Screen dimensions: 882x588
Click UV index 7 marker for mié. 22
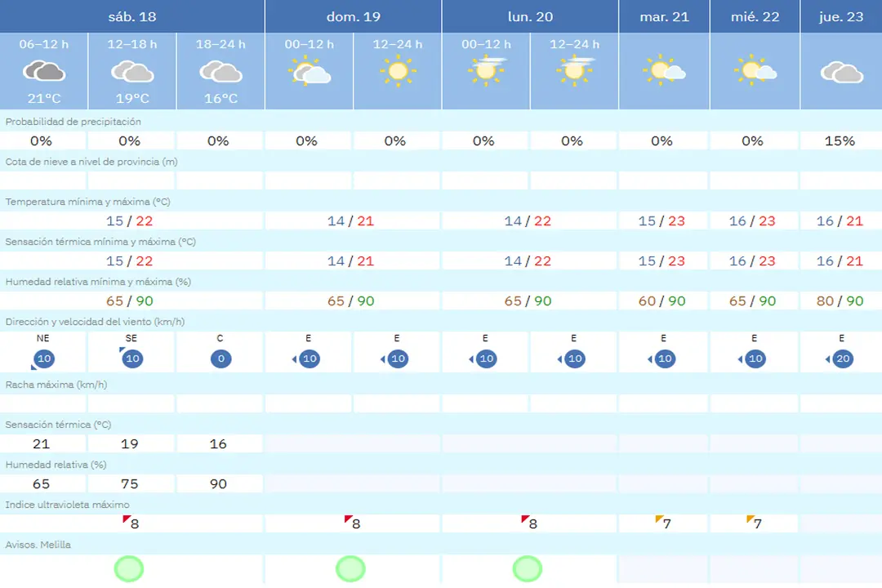pos(755,523)
